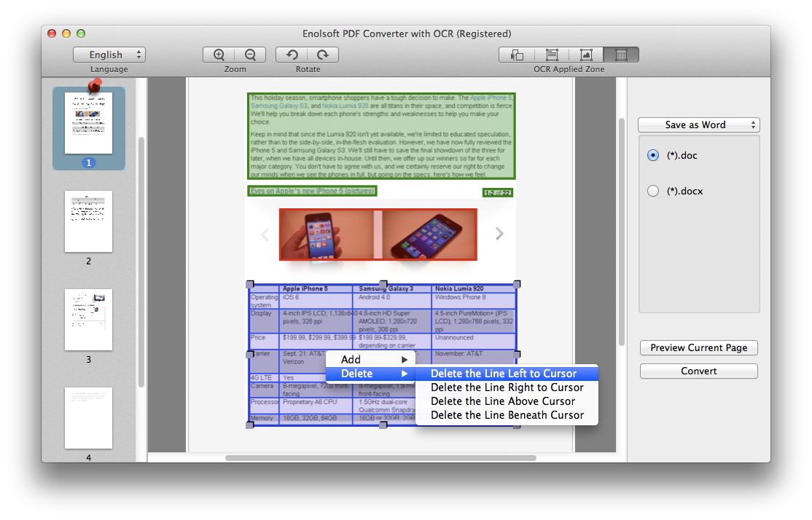The image size is (812, 520).
Task: Click the thumbnail sidebar vertical scrollbar
Action: tap(141, 261)
